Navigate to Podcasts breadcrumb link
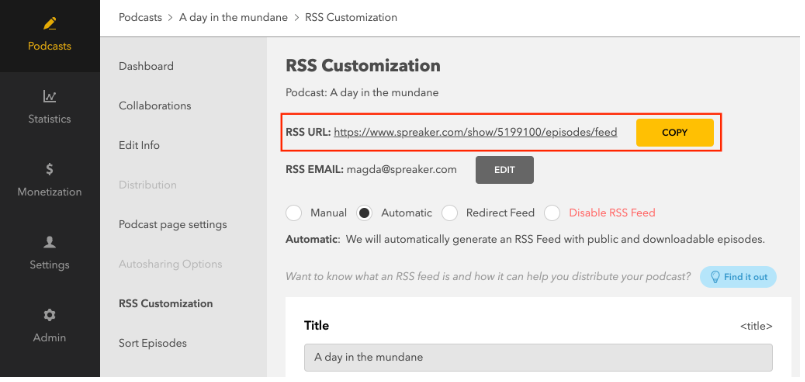Screen dimensions: 805x382 (140, 17)
